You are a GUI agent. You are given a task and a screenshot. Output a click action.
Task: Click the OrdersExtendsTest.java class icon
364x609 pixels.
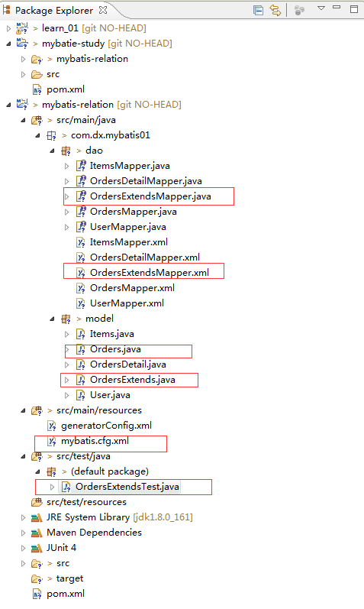click(66, 487)
